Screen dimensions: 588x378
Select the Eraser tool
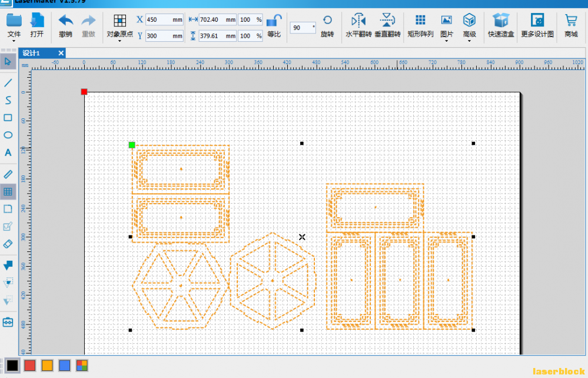pos(8,244)
